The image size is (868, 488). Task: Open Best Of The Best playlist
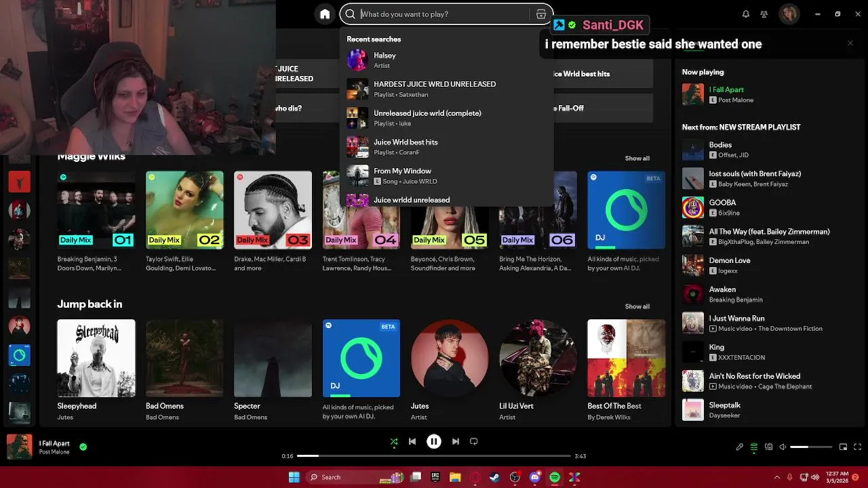pos(626,370)
